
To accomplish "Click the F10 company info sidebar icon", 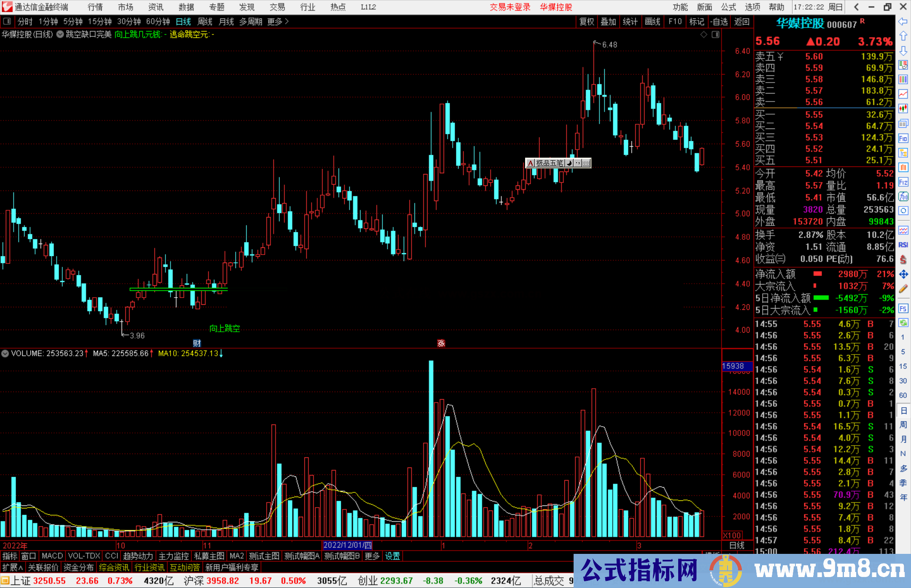I will (903, 138).
